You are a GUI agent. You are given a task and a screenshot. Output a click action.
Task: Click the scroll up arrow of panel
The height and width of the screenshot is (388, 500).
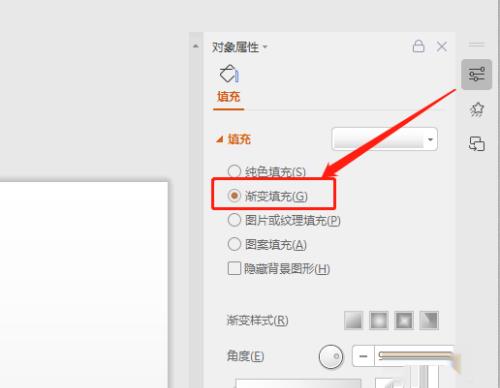[196, 46]
